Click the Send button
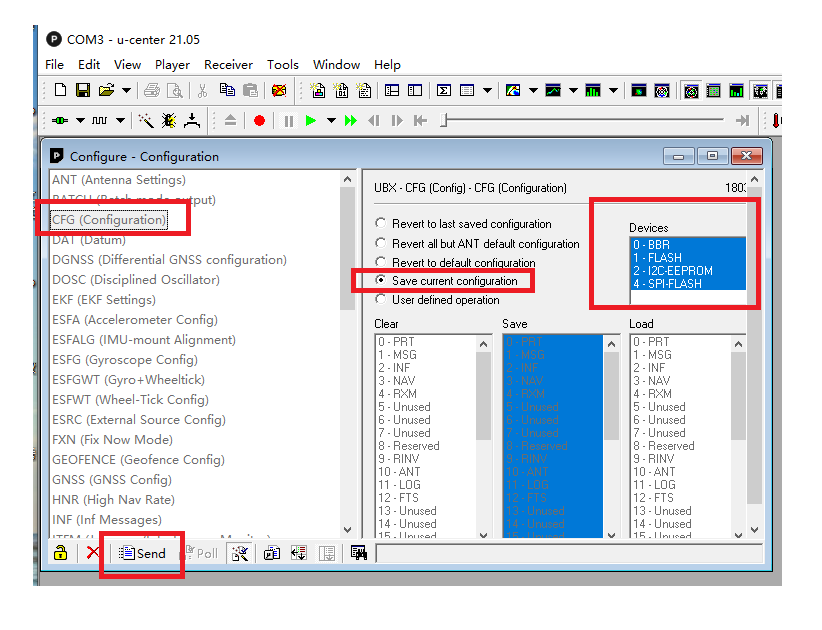Viewport: 822px width, 630px height. (142, 553)
